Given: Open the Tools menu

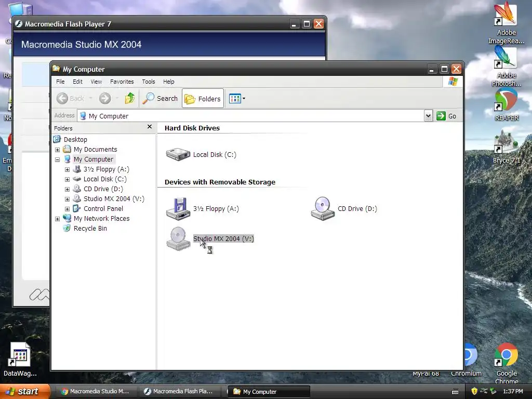Looking at the screenshot, I should pyautogui.click(x=148, y=82).
